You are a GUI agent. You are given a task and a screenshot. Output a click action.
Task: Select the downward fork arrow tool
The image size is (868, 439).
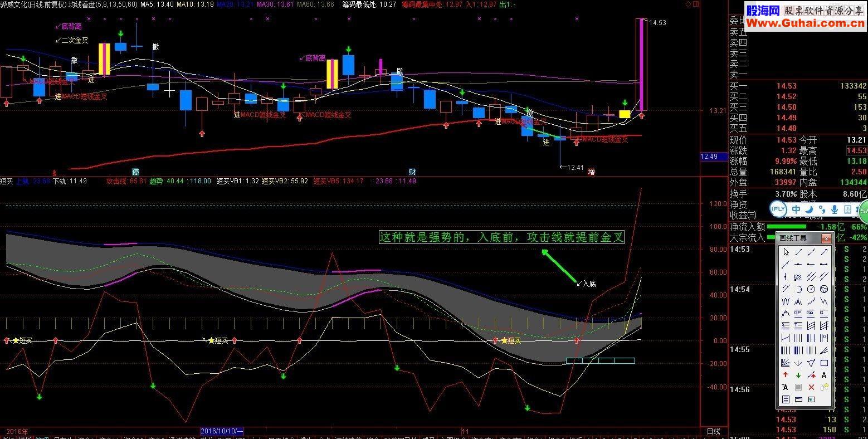pos(798,362)
